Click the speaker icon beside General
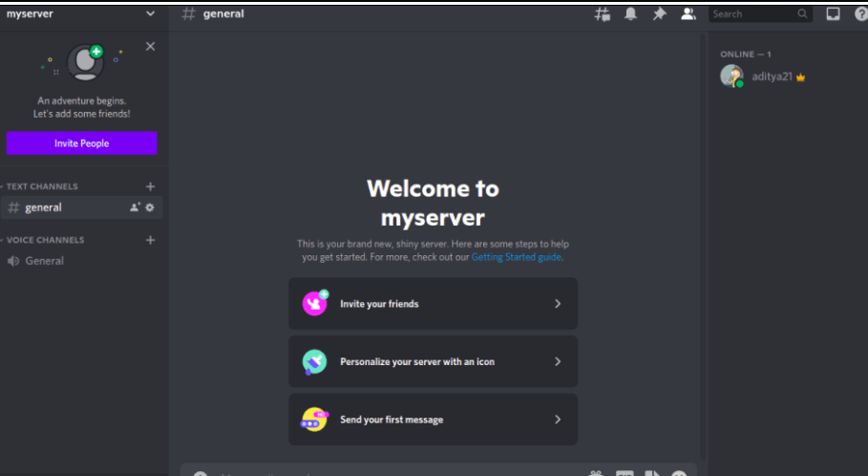This screenshot has width=868, height=476. [x=13, y=260]
